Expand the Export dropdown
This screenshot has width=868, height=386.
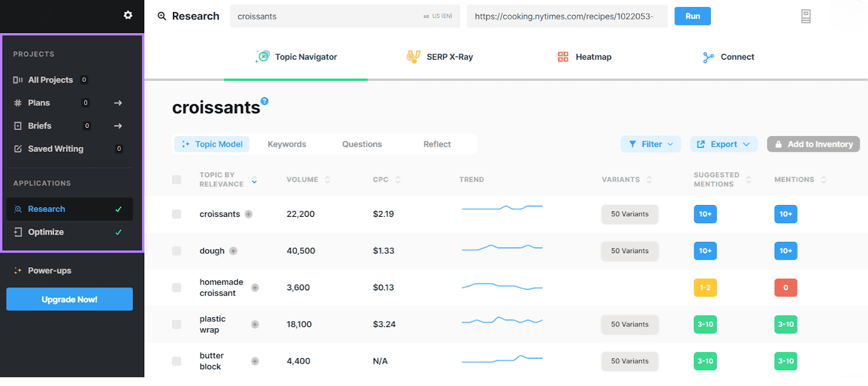[724, 144]
